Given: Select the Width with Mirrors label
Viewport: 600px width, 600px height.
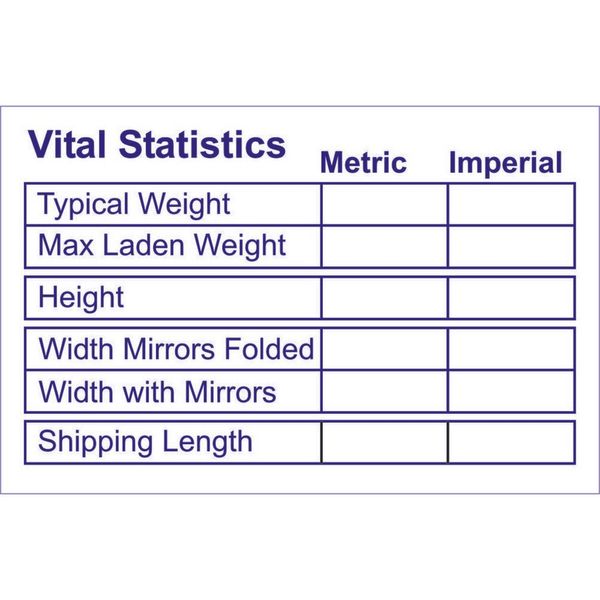Looking at the screenshot, I should point(157,391).
